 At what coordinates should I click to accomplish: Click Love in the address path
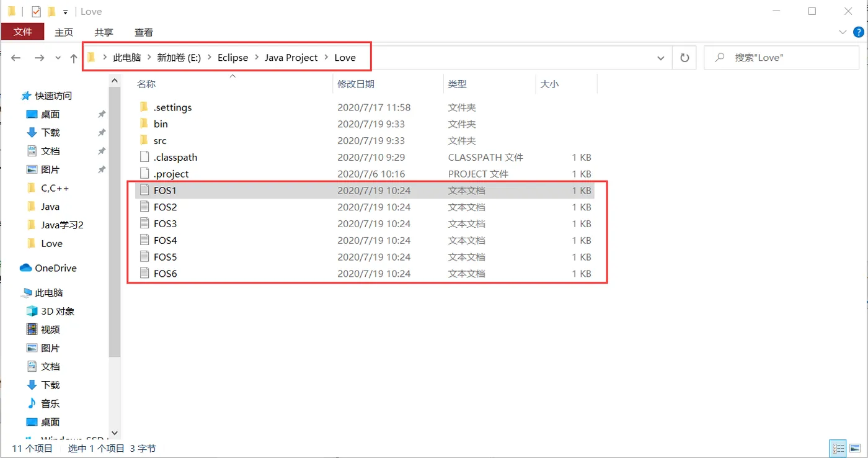(x=345, y=57)
